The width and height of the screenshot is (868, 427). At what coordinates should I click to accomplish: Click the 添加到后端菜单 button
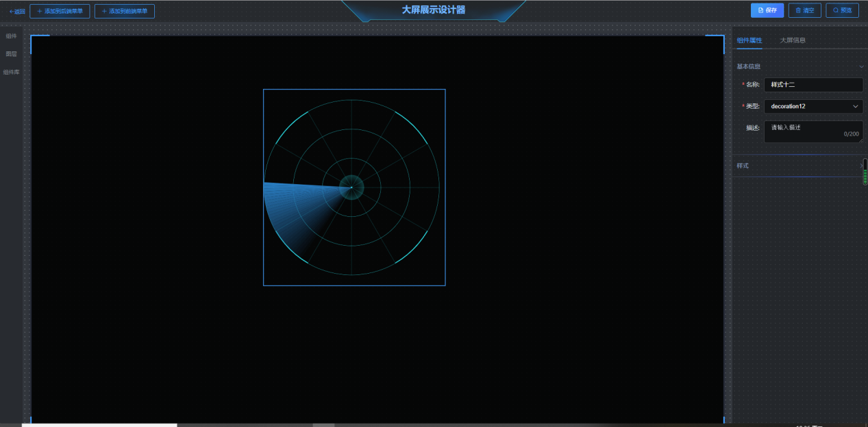click(60, 11)
